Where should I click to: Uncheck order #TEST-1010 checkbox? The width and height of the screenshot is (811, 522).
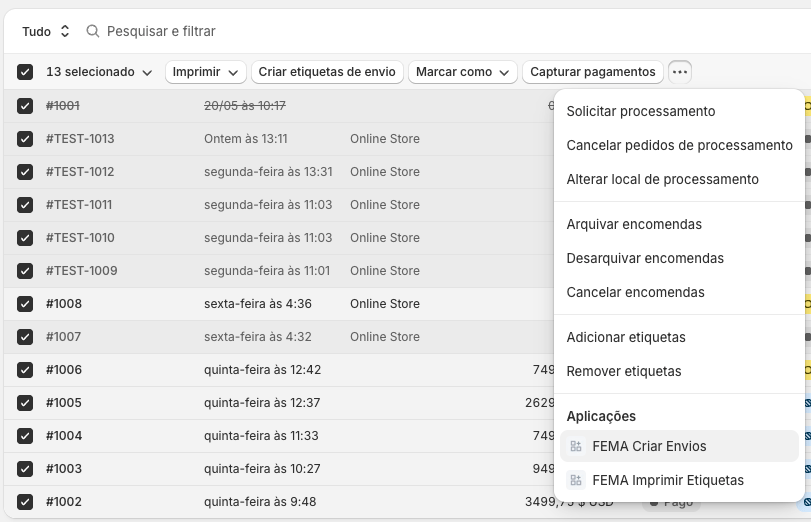coord(25,238)
